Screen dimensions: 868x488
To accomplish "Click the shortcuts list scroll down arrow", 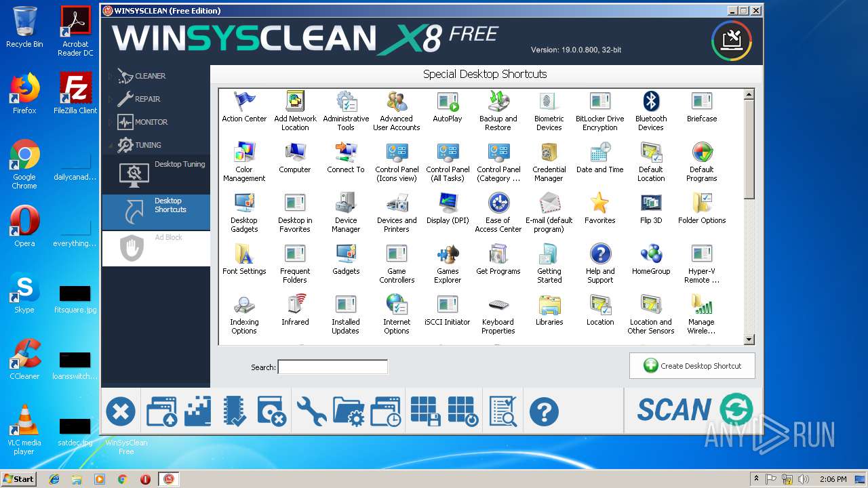I will pos(749,340).
